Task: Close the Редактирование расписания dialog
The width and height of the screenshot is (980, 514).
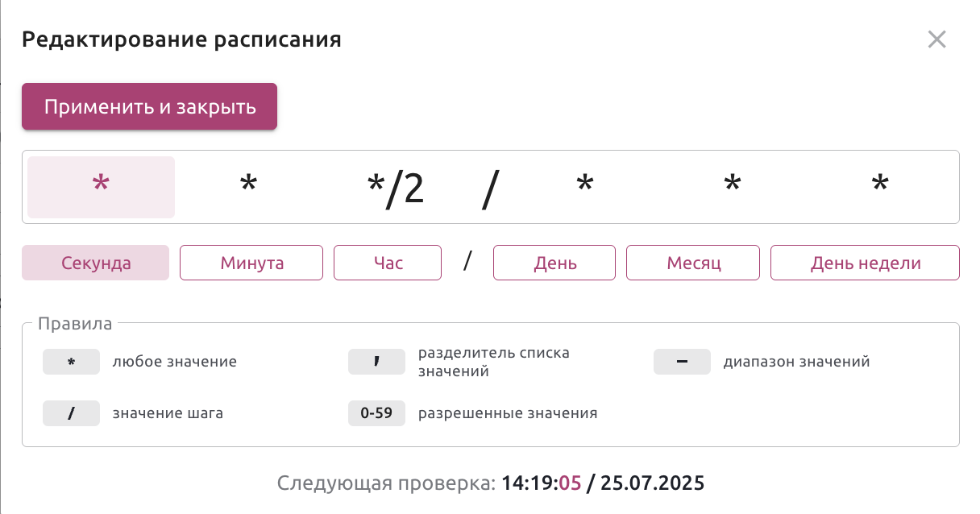Action: (x=936, y=39)
